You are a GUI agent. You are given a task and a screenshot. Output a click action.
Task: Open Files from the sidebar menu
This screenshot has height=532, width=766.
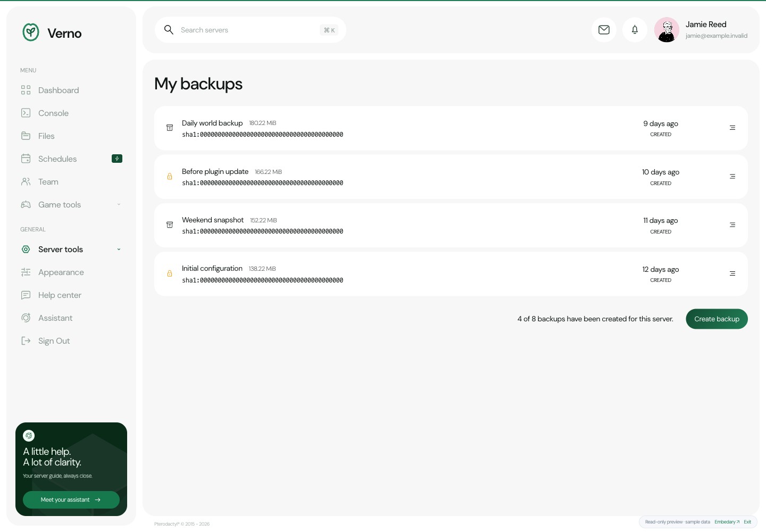71,136
